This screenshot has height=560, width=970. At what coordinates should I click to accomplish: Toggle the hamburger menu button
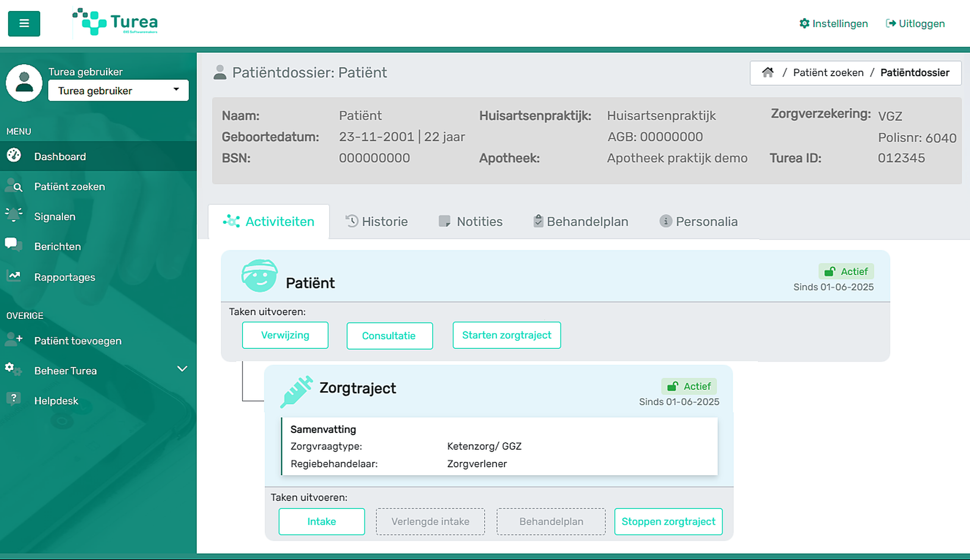pyautogui.click(x=24, y=23)
